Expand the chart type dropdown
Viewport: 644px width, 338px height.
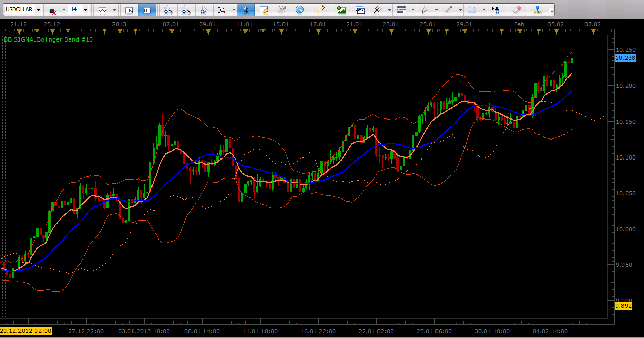pos(114,9)
